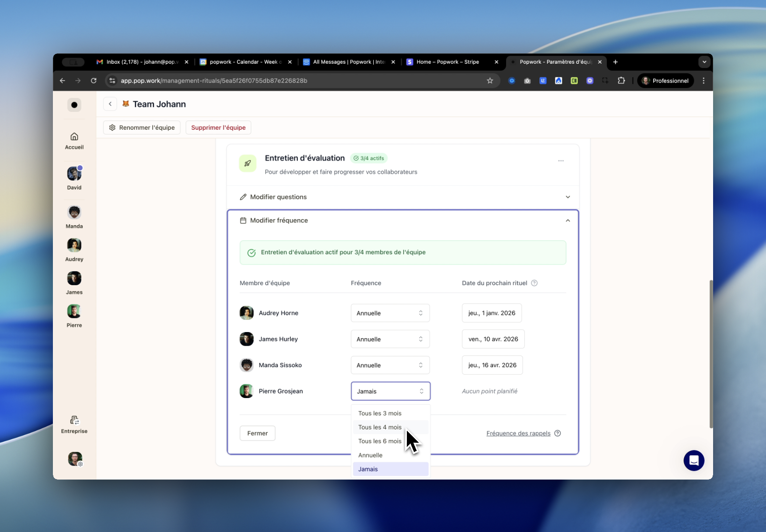Image resolution: width=766 pixels, height=532 pixels.
Task: Open the Accueil home icon
Action: [x=74, y=137]
